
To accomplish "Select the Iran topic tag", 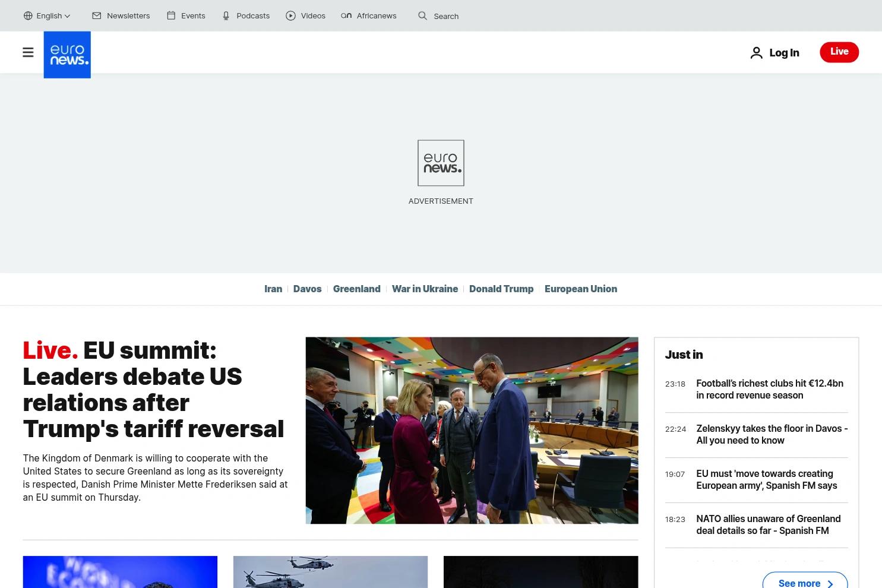I will (273, 289).
